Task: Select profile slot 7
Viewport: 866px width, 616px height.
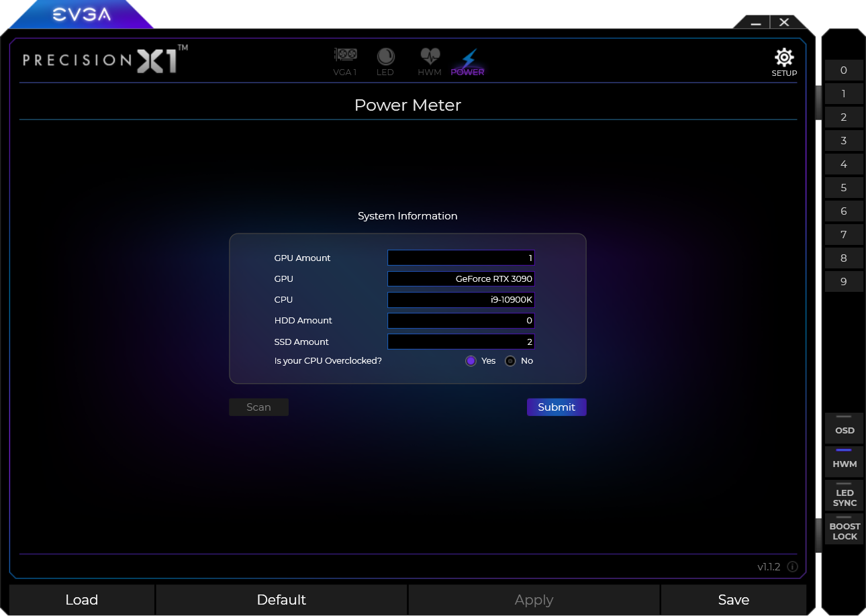Action: (x=844, y=235)
